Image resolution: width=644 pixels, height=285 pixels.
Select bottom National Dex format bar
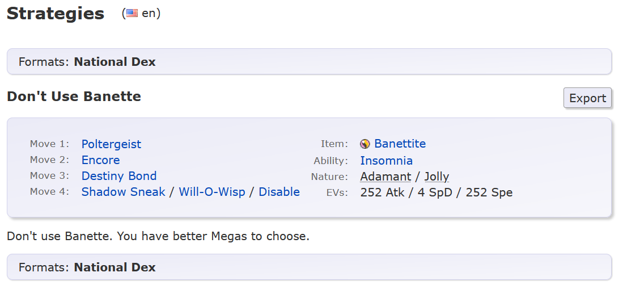(x=310, y=267)
